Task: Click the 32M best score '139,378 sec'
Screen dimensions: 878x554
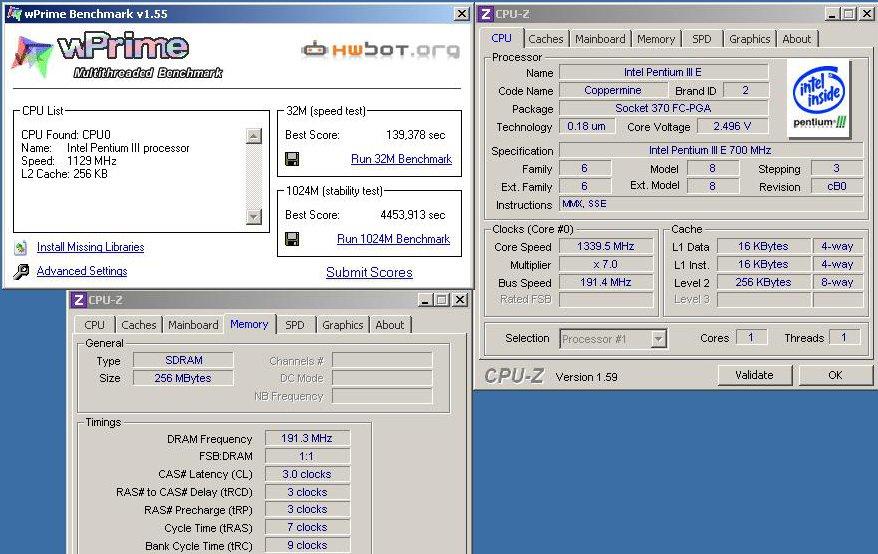Action: click(415, 135)
